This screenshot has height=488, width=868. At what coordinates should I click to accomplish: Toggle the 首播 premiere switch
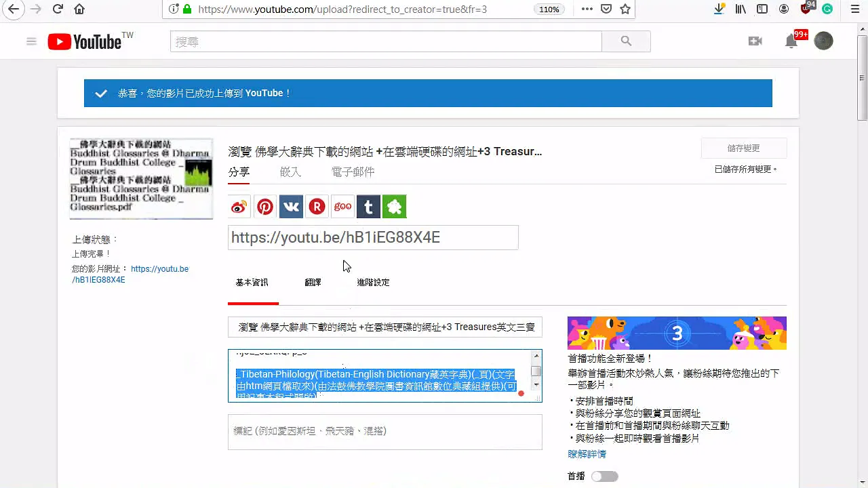click(604, 476)
